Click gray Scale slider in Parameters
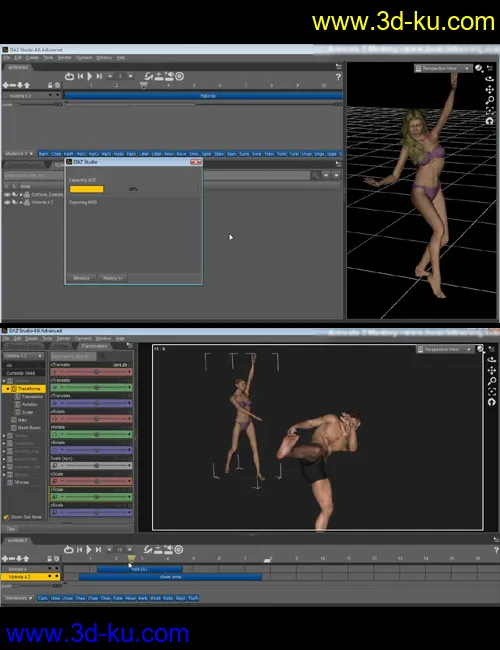 (91, 466)
